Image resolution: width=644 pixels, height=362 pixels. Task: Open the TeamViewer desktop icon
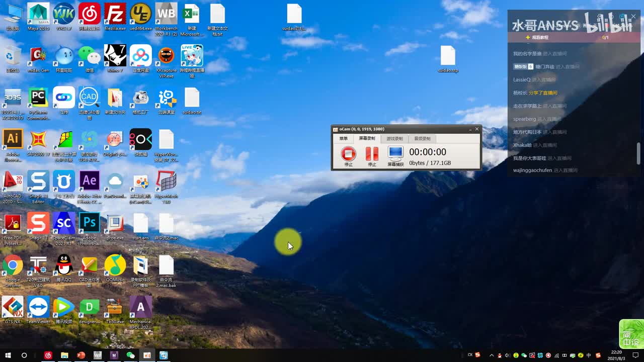pos(38,310)
